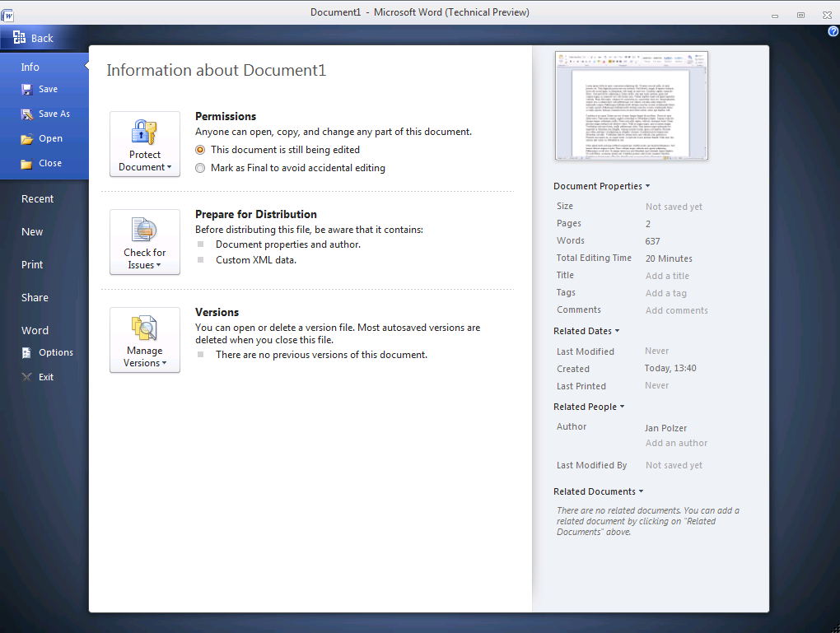Go Back to the document
Screen dimensions: 840x633
click(x=44, y=38)
